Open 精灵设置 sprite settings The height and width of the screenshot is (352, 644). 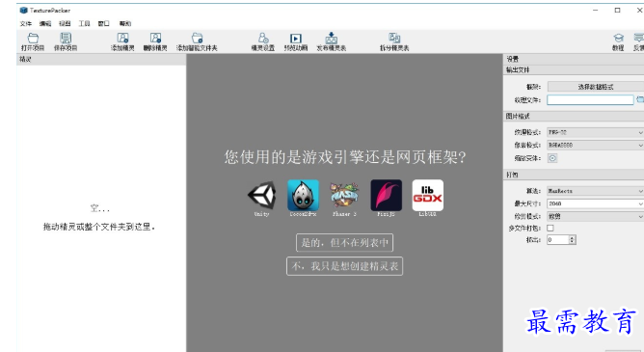click(263, 41)
